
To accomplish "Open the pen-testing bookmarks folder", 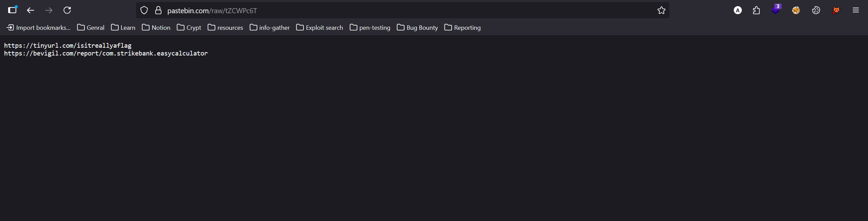I will point(370,28).
